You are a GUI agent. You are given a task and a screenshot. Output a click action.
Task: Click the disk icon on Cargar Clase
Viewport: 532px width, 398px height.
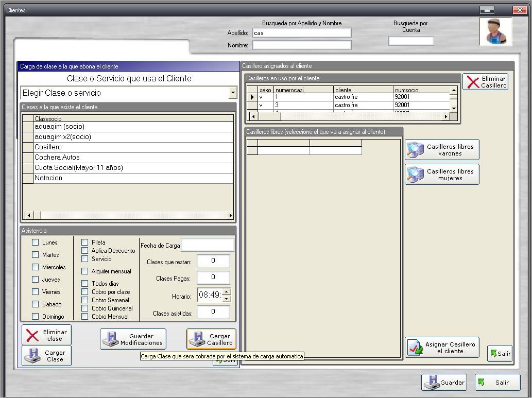(x=32, y=356)
